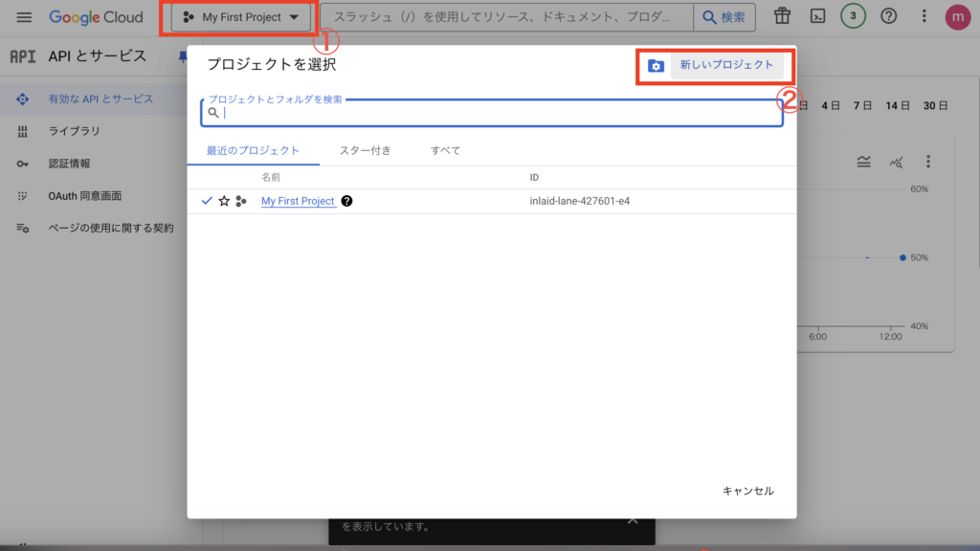Click help icon next to My First Project
Screen dimensions: 980x551
[346, 201]
